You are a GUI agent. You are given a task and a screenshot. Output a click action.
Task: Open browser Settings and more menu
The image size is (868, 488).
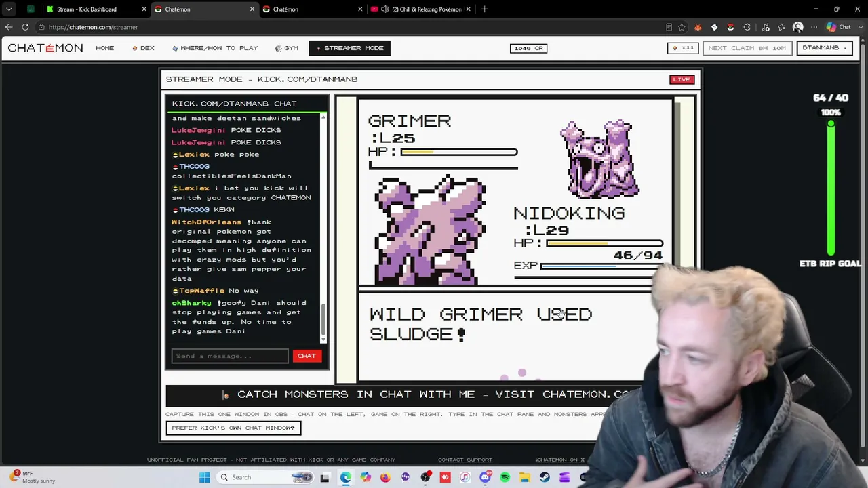coord(814,27)
